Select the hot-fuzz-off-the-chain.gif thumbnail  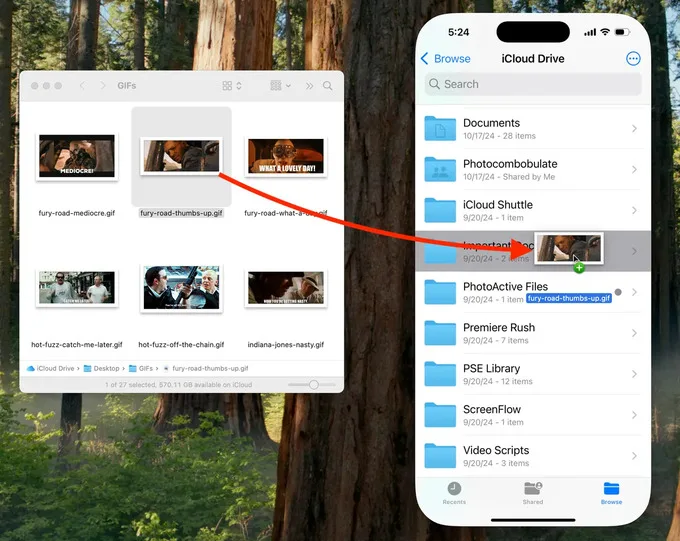tap(181, 288)
